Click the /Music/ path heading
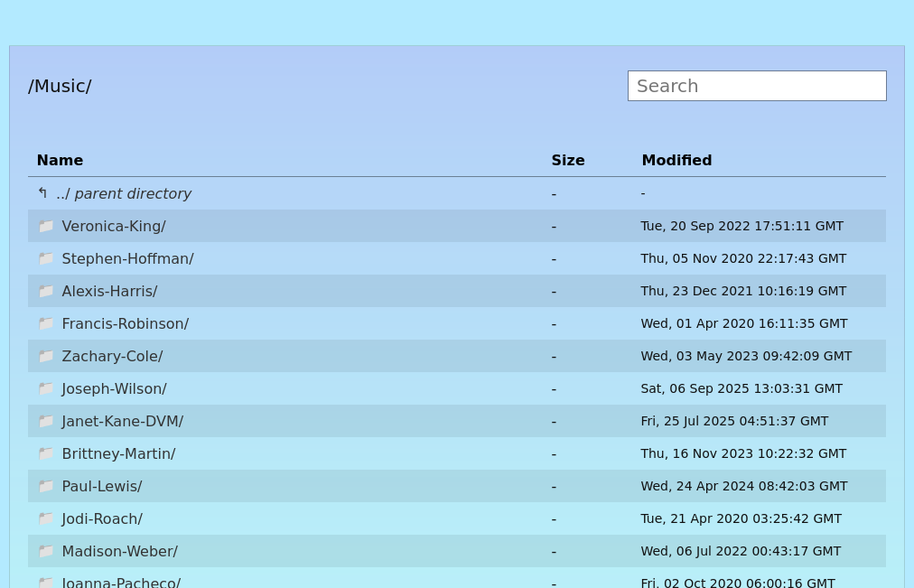The image size is (914, 588). click(x=60, y=86)
